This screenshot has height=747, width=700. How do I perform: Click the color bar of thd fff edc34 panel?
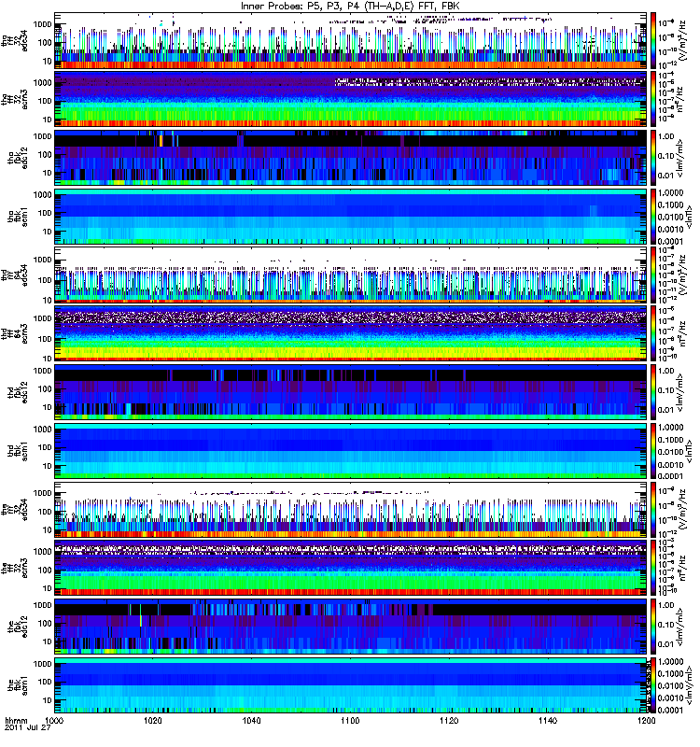pyautogui.click(x=653, y=275)
